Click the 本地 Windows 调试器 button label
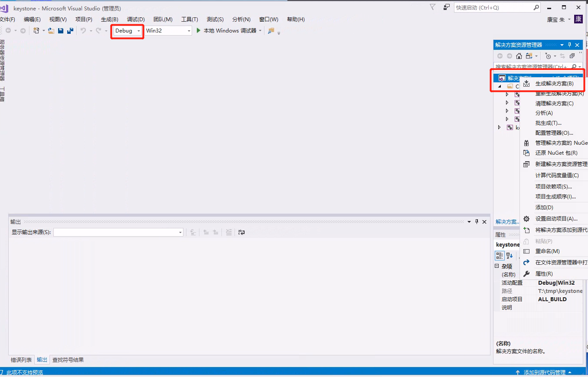The width and height of the screenshot is (588, 377). click(x=230, y=31)
